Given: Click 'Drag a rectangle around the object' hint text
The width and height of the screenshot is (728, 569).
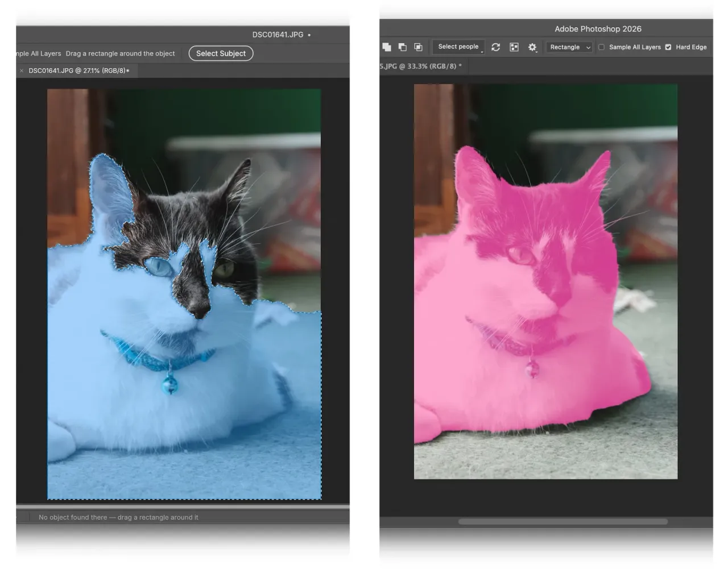Looking at the screenshot, I should tap(120, 53).
